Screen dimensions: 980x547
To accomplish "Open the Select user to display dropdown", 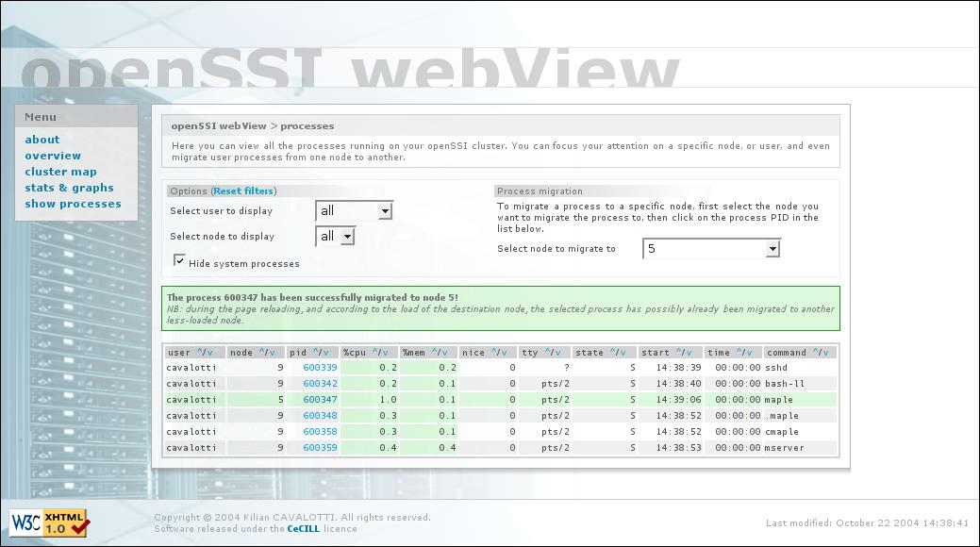I will click(x=354, y=210).
